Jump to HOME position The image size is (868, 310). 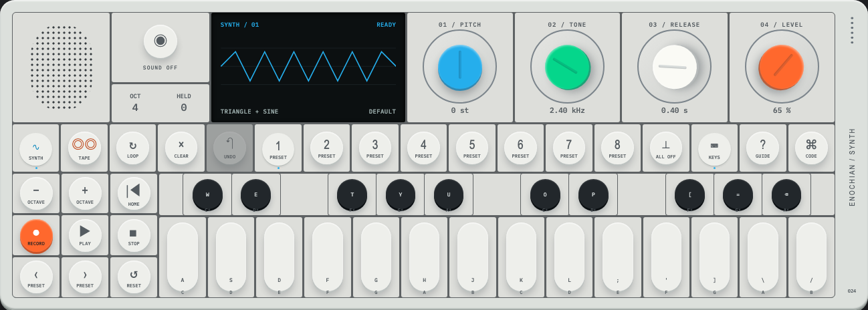click(134, 194)
